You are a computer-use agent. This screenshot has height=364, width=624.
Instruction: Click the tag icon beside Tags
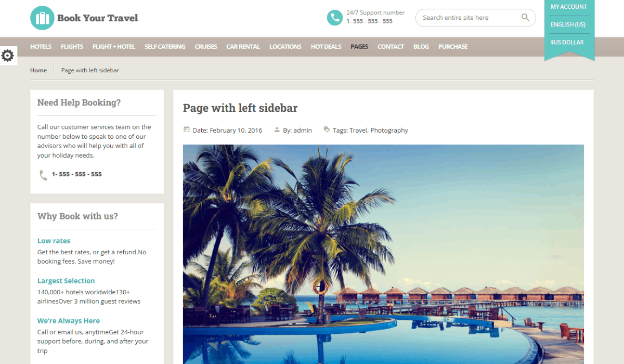point(327,129)
